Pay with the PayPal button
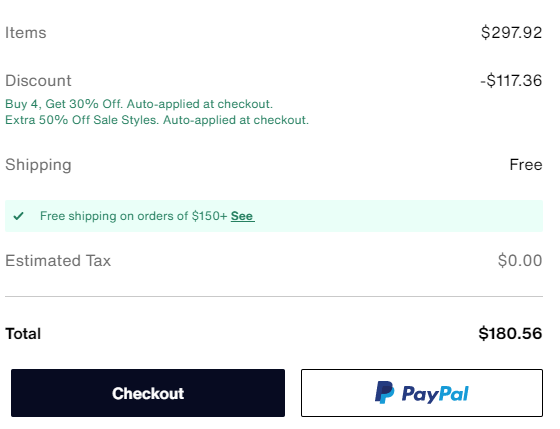 point(422,393)
